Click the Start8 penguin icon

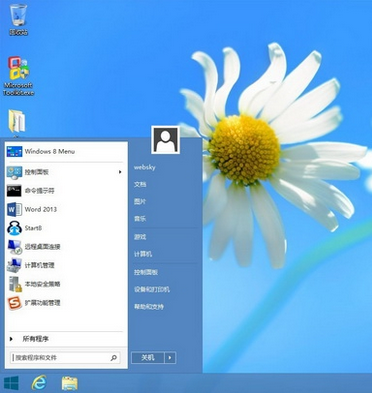pos(14,228)
